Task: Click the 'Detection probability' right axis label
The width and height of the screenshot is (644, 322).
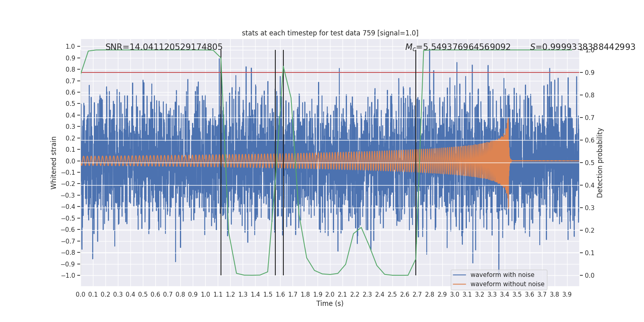Action: [600, 163]
